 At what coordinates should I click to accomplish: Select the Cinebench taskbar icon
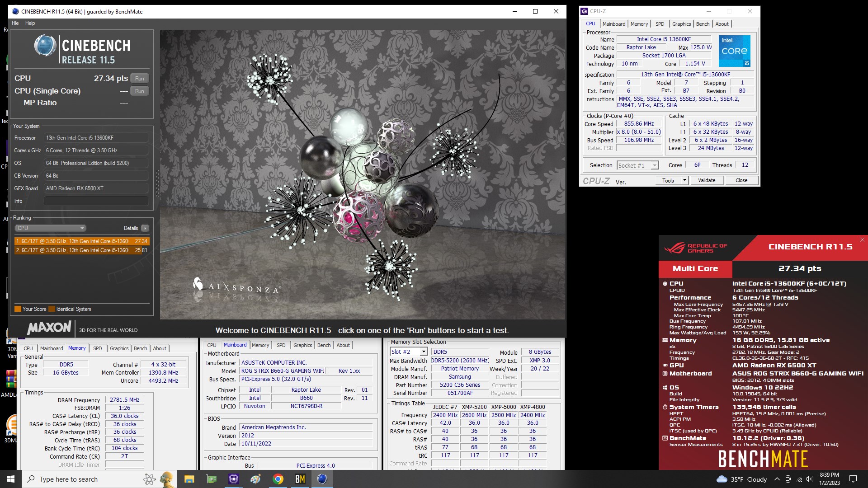click(x=322, y=479)
